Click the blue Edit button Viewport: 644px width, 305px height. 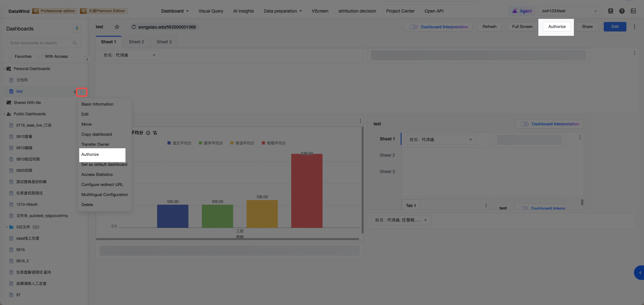click(615, 26)
